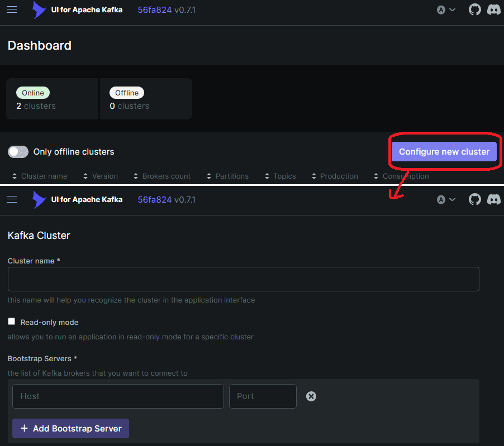Viewport: 504px width, 446px height.
Task: Open hamburger menu in Kafka Cluster header
Action: click(x=12, y=199)
